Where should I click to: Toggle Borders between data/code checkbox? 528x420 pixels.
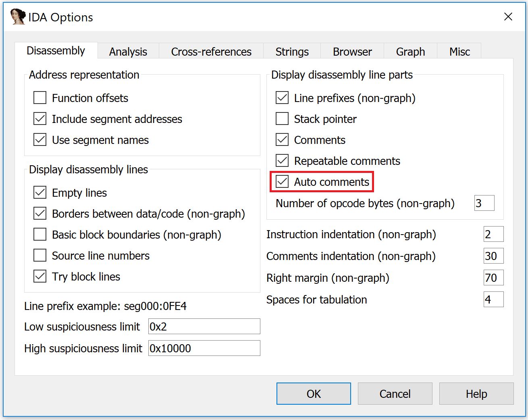40,214
